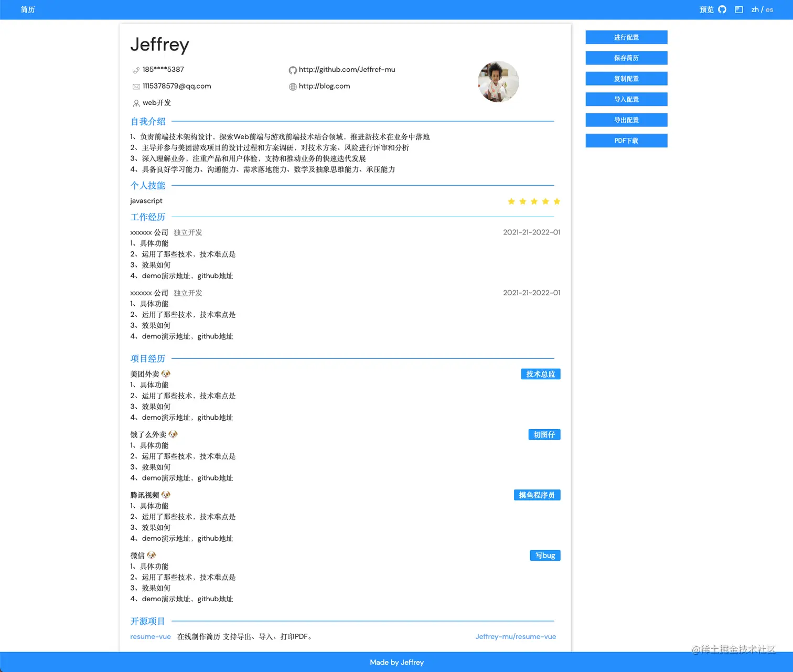Click the 工作经历 section heading

tap(148, 217)
